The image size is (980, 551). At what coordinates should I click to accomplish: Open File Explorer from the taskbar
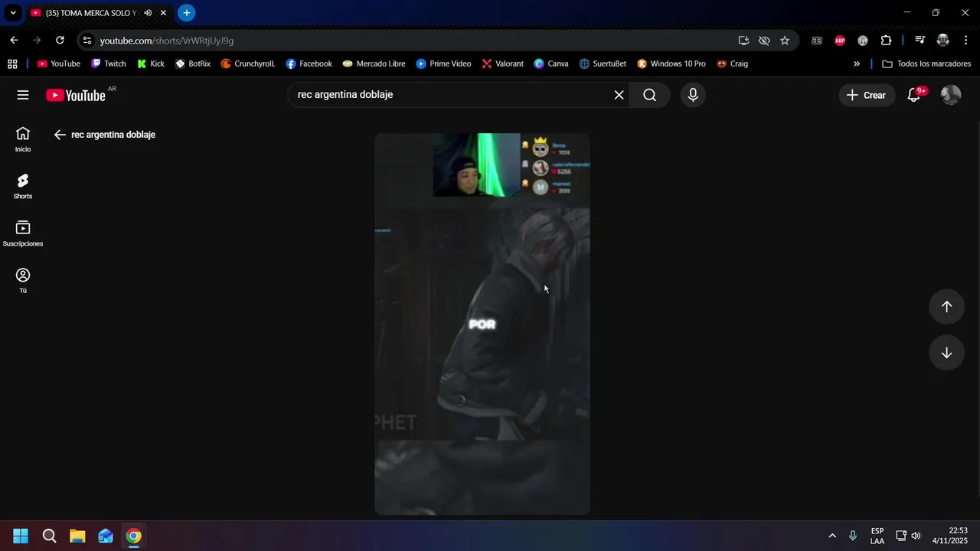(77, 536)
